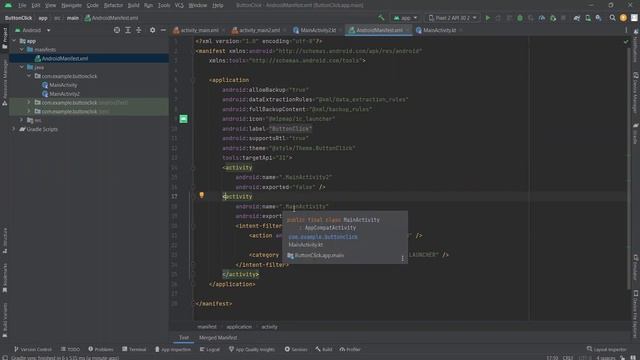This screenshot has width=640, height=360.
Task: Click Expand All icon in project panel
Action: click(x=128, y=30)
